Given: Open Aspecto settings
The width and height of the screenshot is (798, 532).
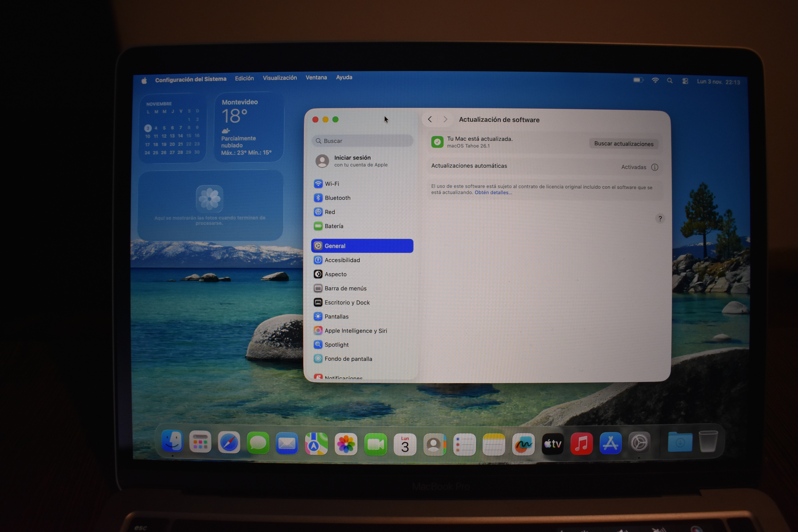Looking at the screenshot, I should pyautogui.click(x=362, y=274).
